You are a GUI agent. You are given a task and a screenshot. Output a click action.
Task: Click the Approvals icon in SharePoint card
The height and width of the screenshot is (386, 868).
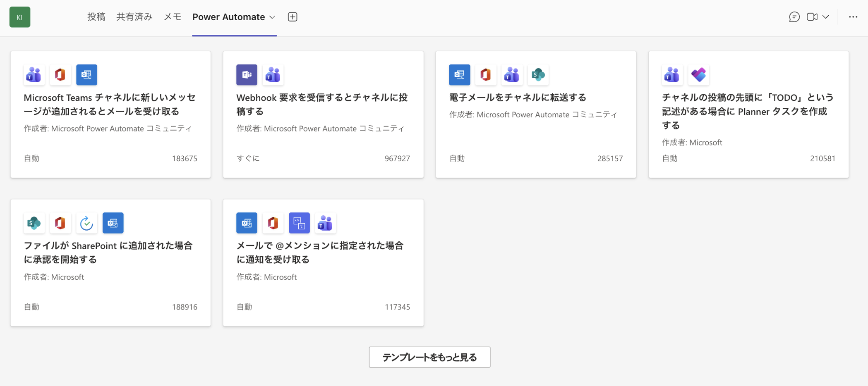click(x=87, y=223)
